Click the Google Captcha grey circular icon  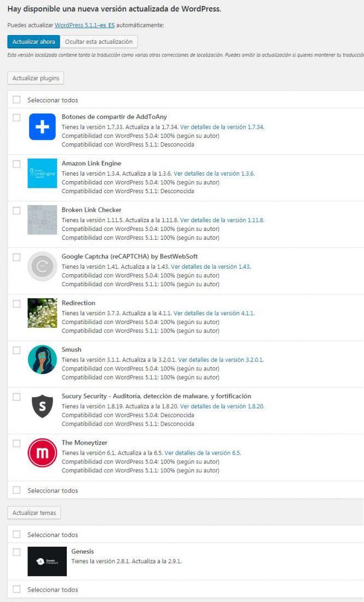(42, 267)
